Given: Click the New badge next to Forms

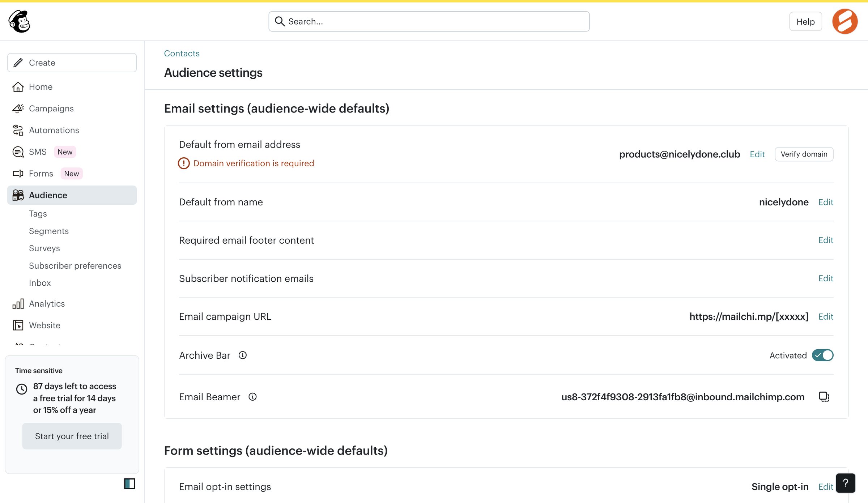Looking at the screenshot, I should 71,174.
